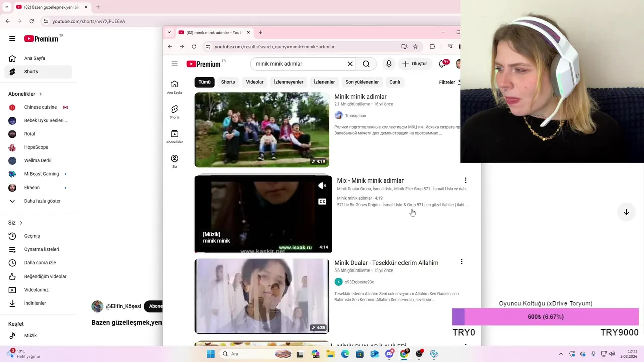The height and width of the screenshot is (362, 644).
Task: Clear the search box text with the X
Action: point(350,64)
